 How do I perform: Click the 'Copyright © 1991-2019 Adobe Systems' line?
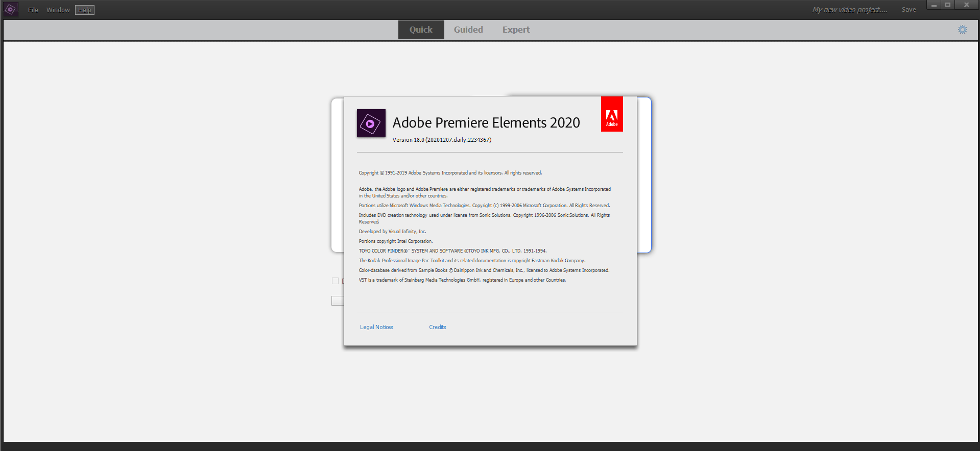[450, 173]
